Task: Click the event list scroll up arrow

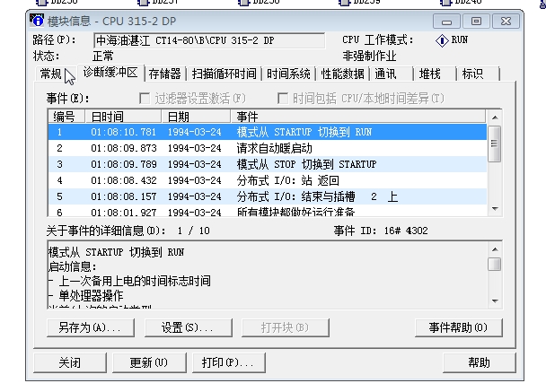Action: [x=495, y=118]
